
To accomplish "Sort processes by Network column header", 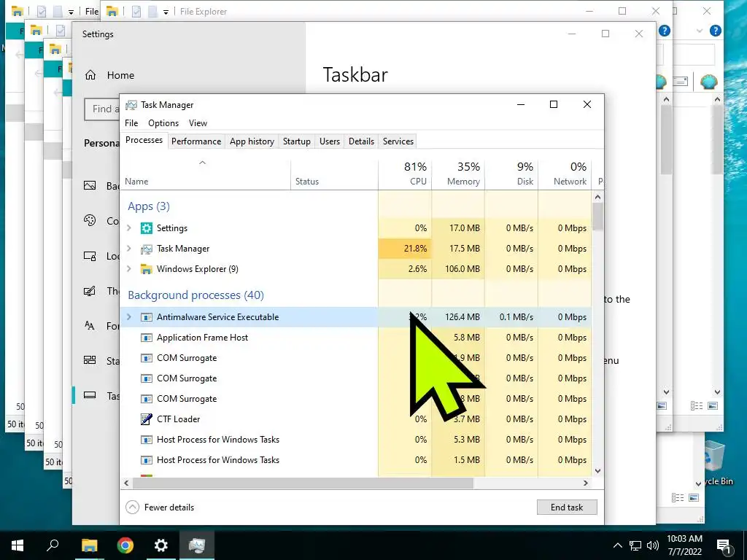I will tap(565, 174).
